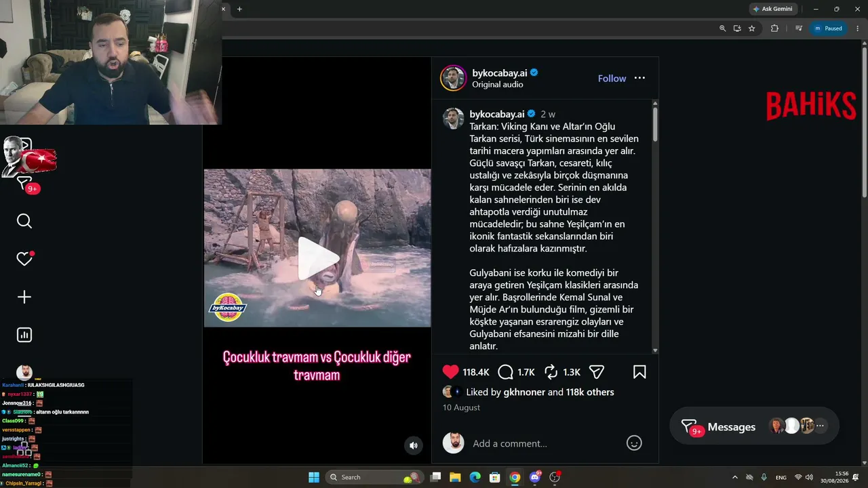Click the caption scrollbar thumb
868x488 pixels.
pyautogui.click(x=655, y=124)
